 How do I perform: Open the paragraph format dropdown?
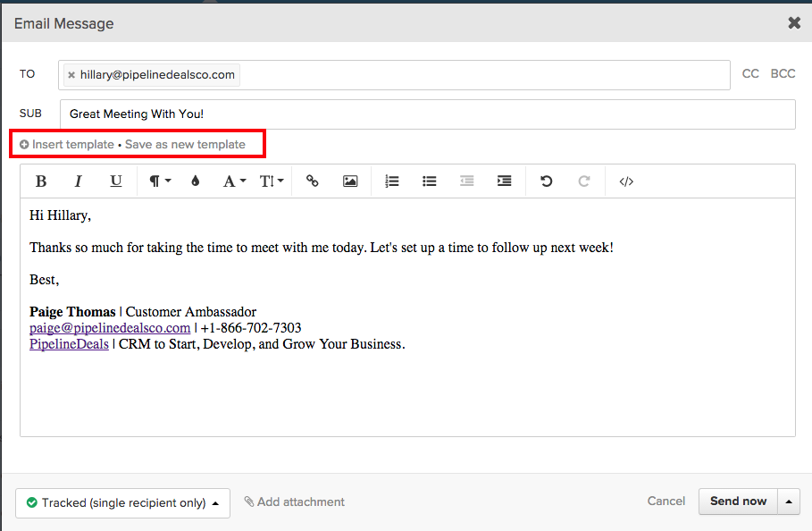click(x=160, y=181)
